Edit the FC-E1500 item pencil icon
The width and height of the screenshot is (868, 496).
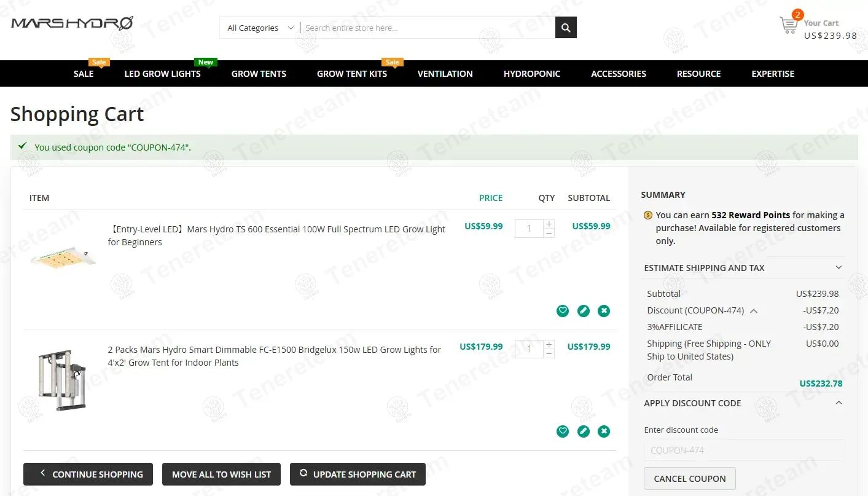(584, 431)
